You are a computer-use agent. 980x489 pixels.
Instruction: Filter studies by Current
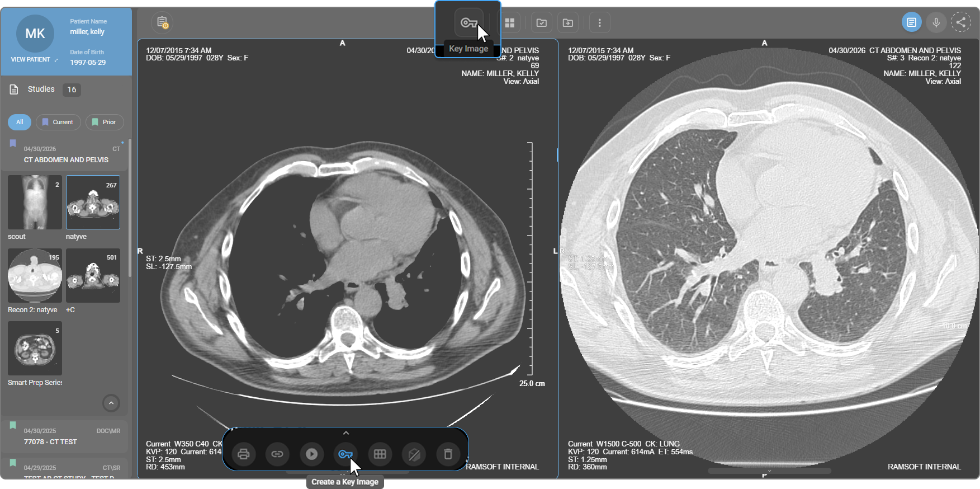[58, 122]
